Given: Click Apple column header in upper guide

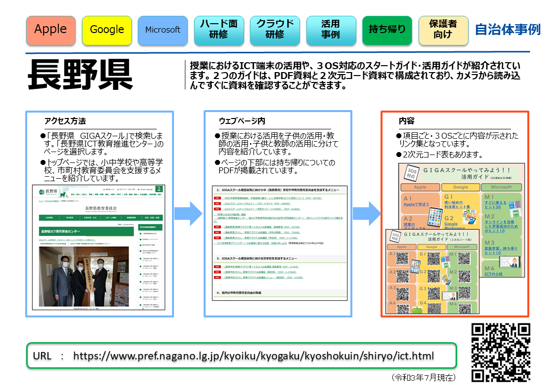Looking at the screenshot, I should pyautogui.click(x=420, y=187).
